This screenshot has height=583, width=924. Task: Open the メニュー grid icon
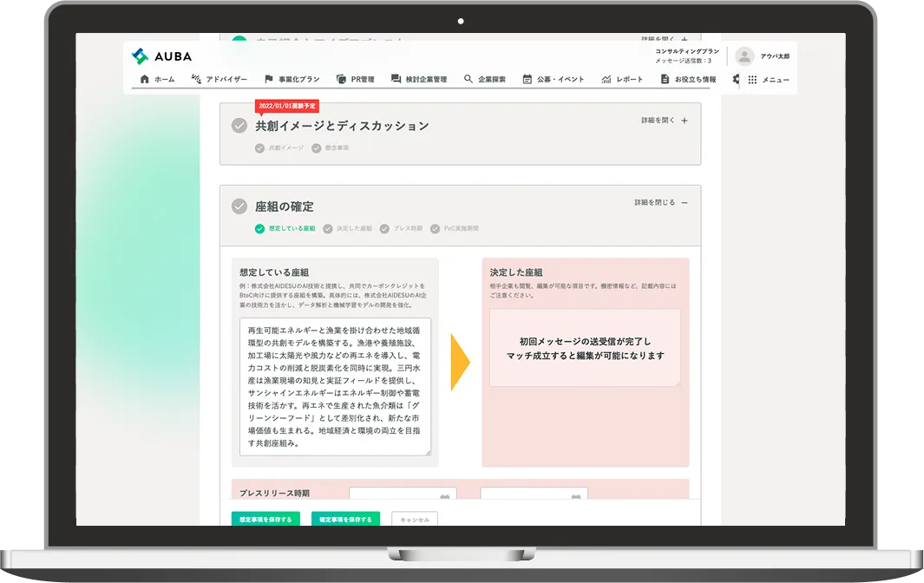(x=752, y=79)
